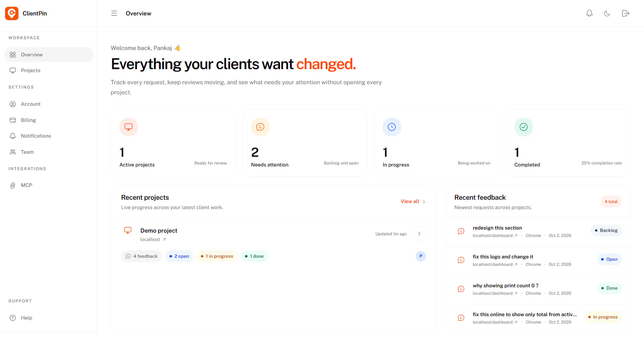Open 'redesign this section' feedback
The height and width of the screenshot is (337, 644).
[x=497, y=228]
